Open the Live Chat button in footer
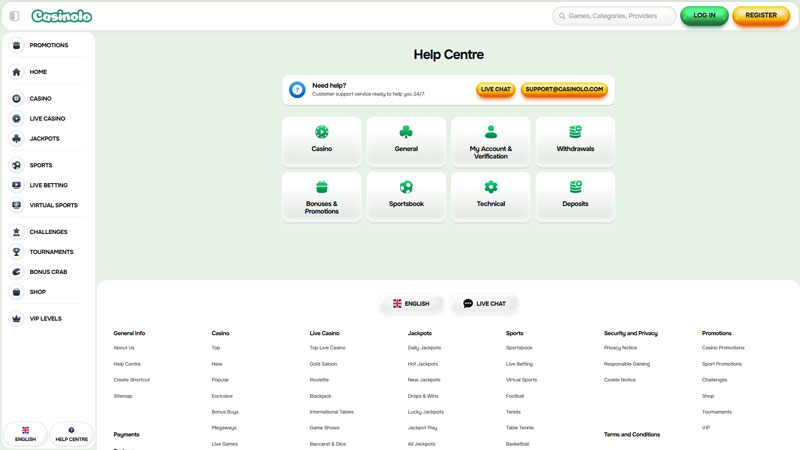Screen dimensions: 800x450 pos(484,304)
